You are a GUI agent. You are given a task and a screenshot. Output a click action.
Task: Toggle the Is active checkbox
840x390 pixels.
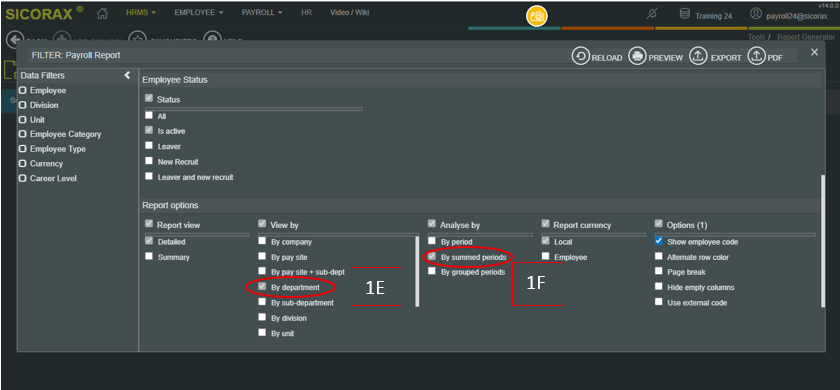148,130
